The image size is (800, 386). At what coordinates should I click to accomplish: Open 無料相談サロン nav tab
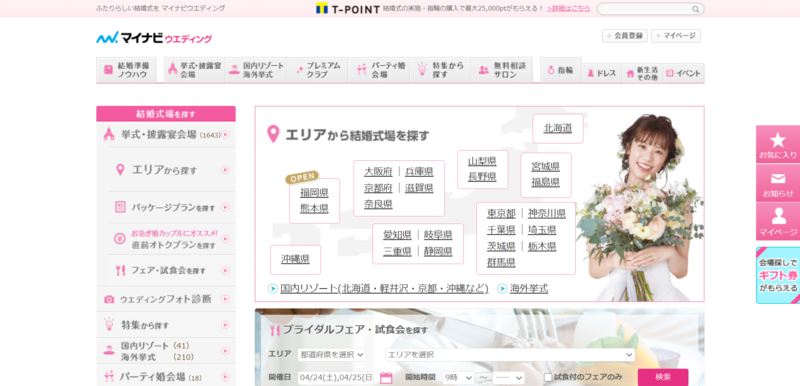[502, 70]
